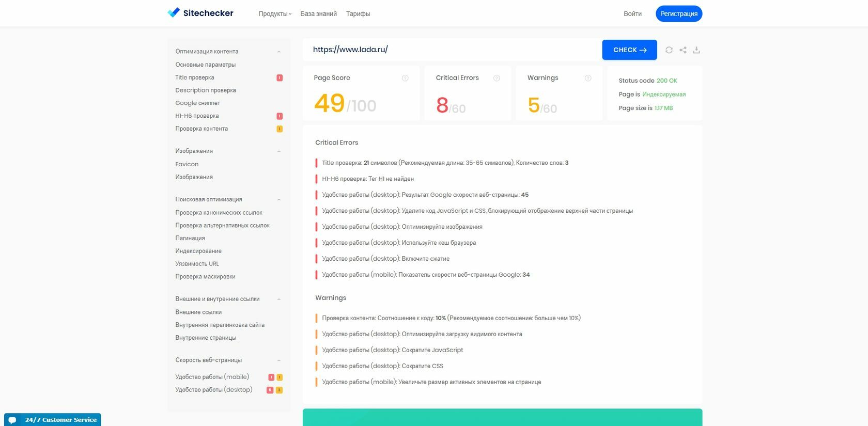Click Сократите CSS warning
This screenshot has height=426, width=868.
pos(382,367)
